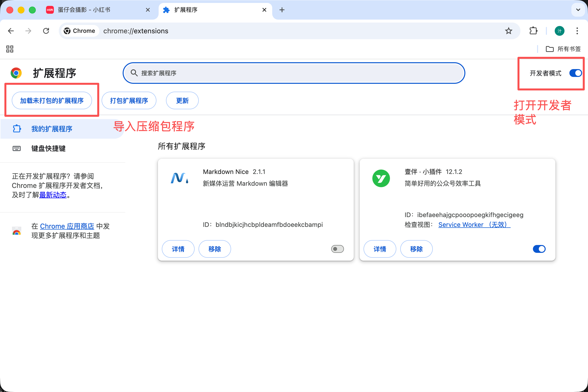The image size is (588, 392).
Task: Open the tab search chevron
Action: 578,10
